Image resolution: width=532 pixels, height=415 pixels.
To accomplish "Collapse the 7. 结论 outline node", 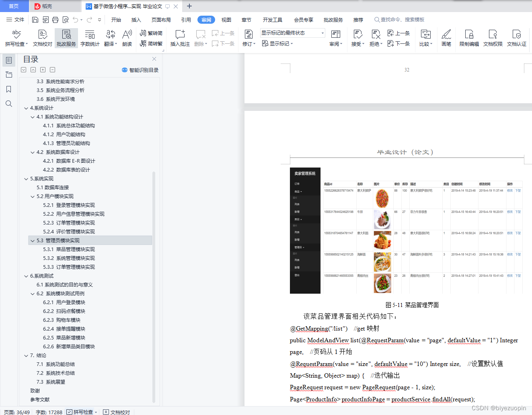I will tap(26, 356).
